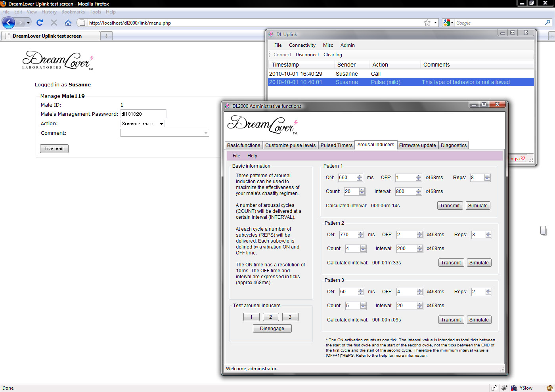Screen dimensions: 555x392
Task: Click the home icon in Firefox toolbar
Action: (68, 23)
